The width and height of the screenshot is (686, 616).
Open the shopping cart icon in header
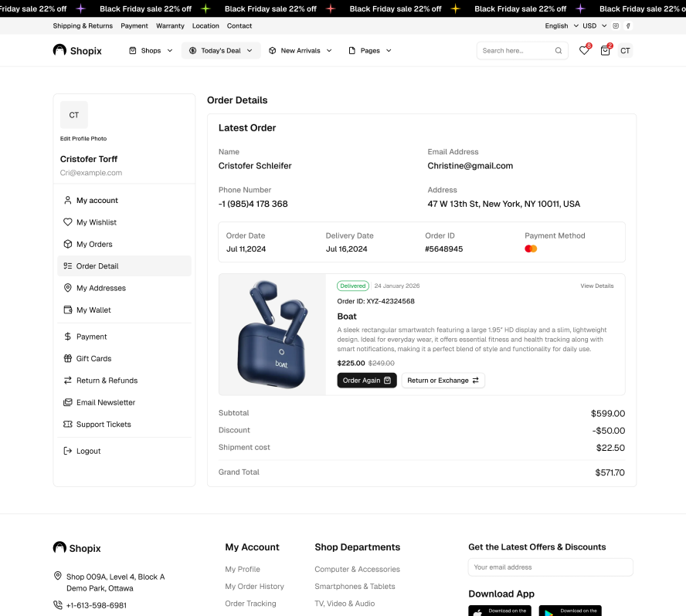pos(605,51)
